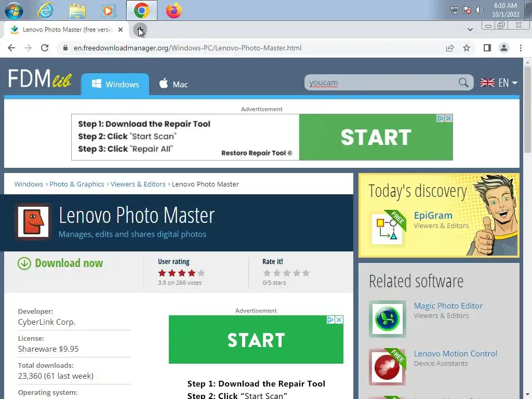View site security lock info

(65, 48)
